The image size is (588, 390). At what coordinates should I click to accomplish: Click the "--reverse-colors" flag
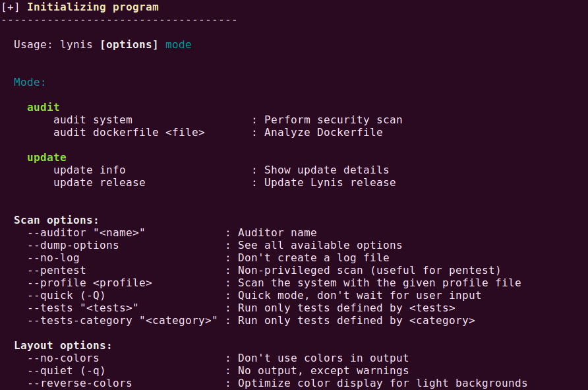80,383
